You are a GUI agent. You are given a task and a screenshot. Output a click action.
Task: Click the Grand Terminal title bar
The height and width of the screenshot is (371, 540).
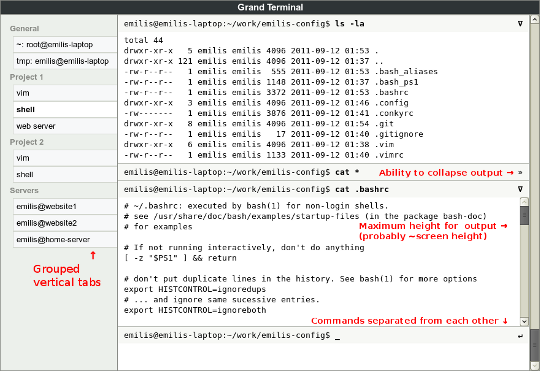point(270,7)
